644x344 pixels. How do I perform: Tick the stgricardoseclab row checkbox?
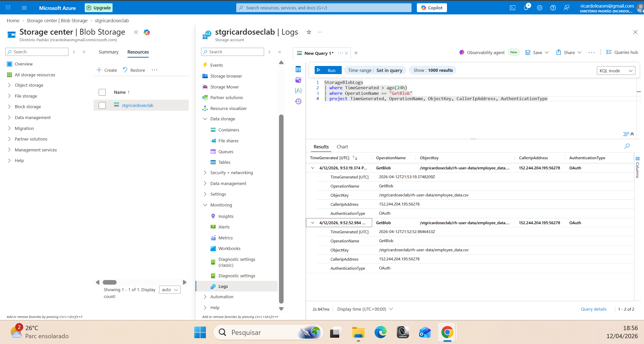102,105
